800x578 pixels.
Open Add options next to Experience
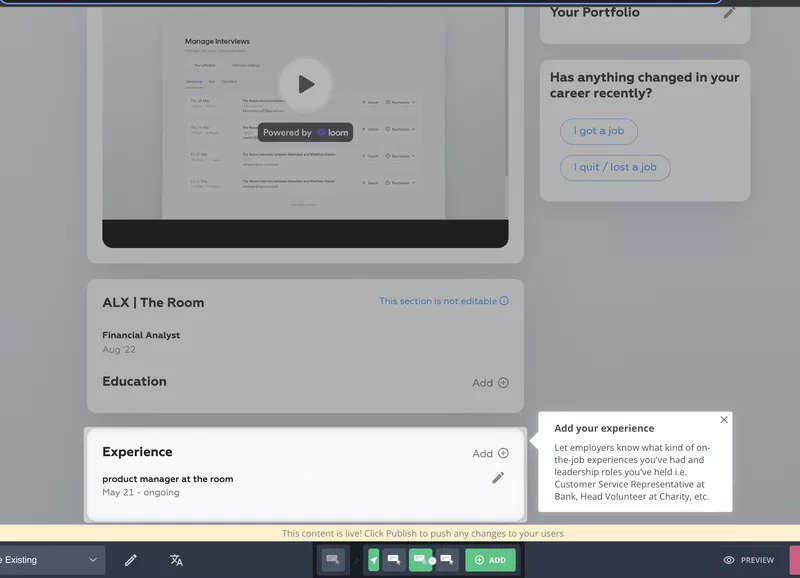[x=488, y=452]
